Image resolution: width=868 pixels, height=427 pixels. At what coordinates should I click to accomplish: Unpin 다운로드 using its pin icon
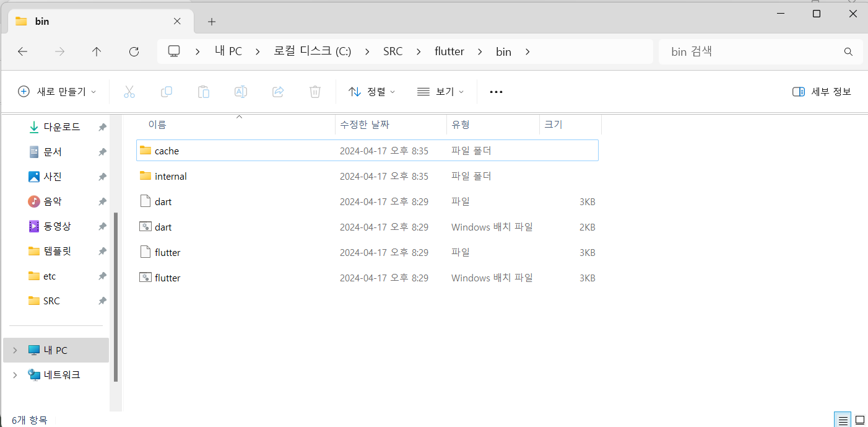(x=102, y=127)
